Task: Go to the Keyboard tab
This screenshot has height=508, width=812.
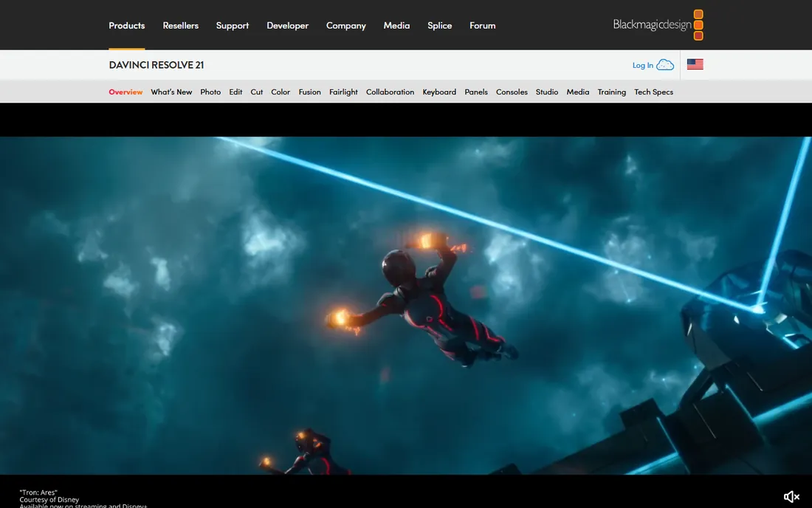Action: 439,92
